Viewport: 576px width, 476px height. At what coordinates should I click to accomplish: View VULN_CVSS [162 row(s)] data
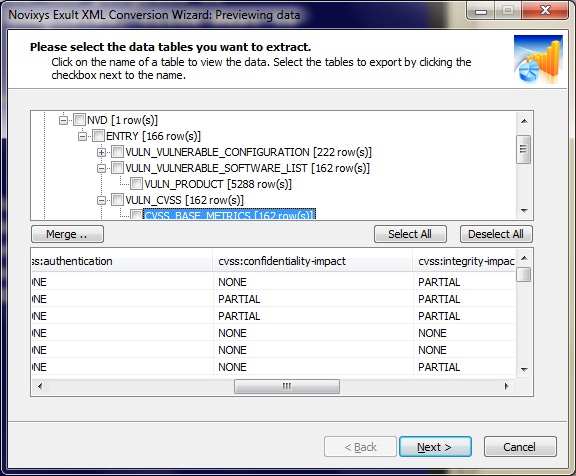(184, 200)
